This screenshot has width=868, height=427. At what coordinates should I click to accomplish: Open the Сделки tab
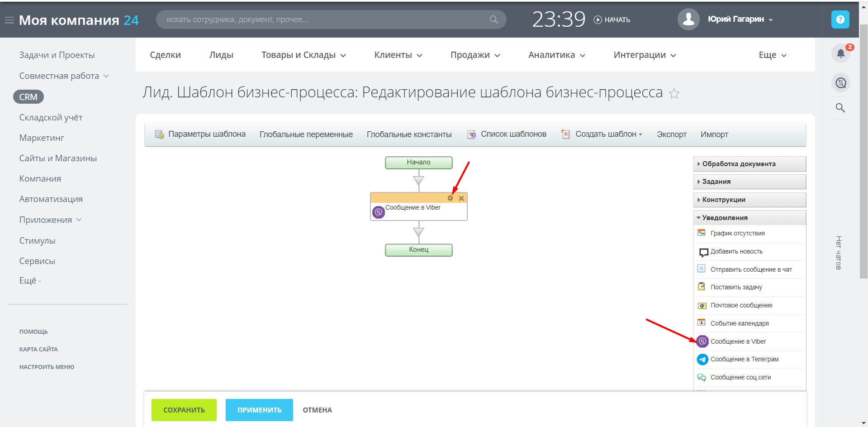165,55
